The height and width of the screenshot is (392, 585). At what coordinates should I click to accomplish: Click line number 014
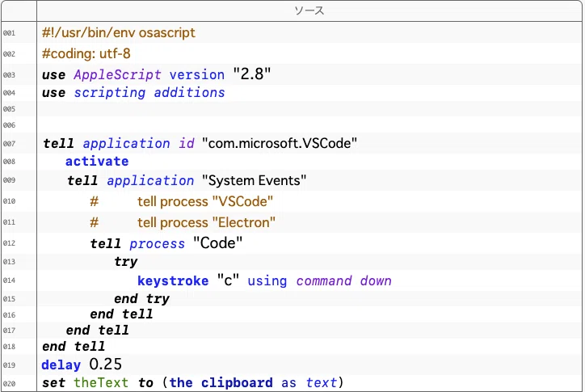(x=10, y=280)
